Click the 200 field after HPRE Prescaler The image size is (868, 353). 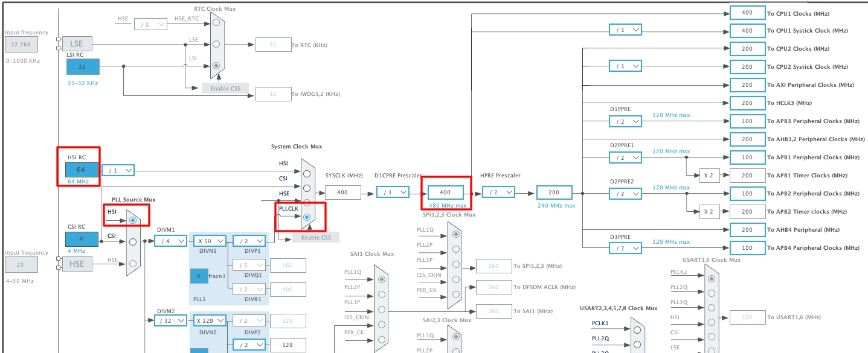pos(554,192)
